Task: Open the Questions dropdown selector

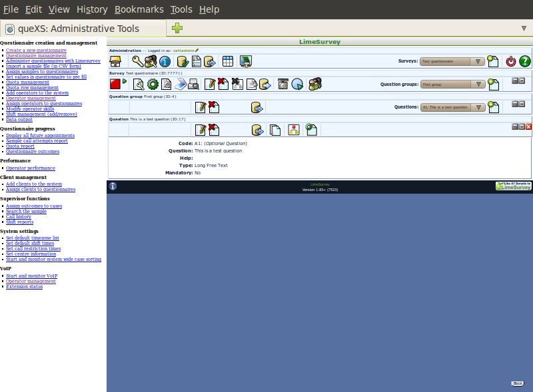Action: (x=452, y=106)
